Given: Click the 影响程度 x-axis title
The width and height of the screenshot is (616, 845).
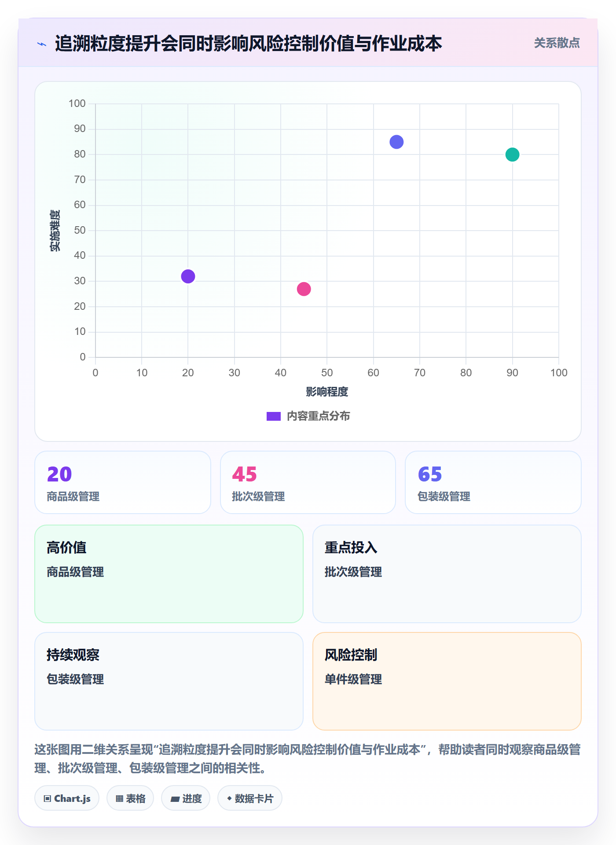Looking at the screenshot, I should point(327,392).
